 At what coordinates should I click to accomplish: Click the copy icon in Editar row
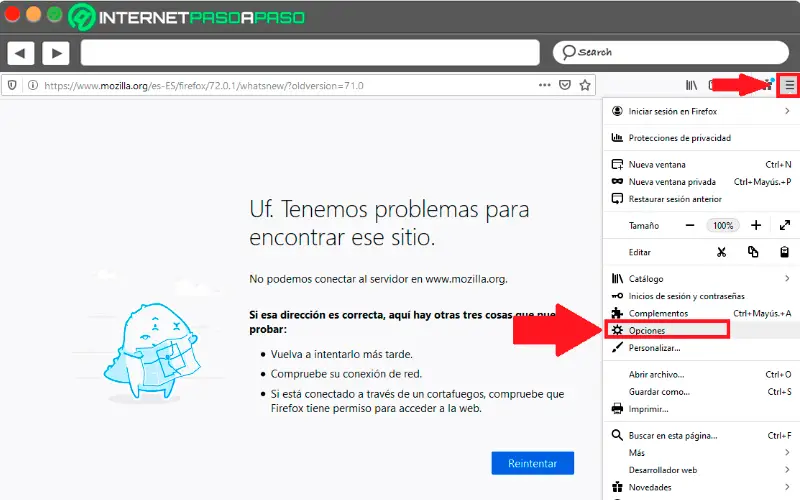[753, 252]
